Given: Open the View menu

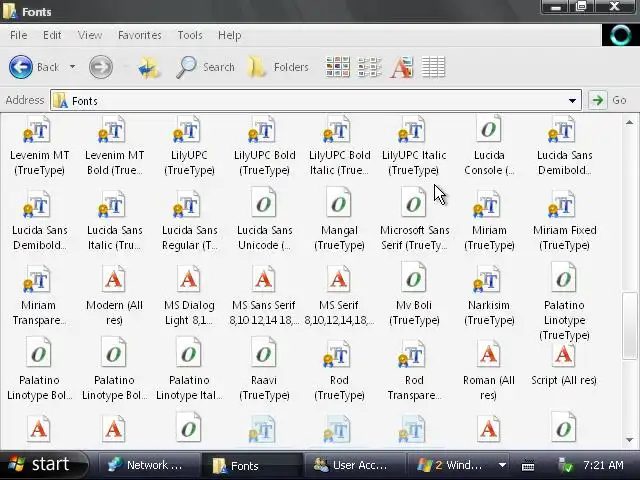Looking at the screenshot, I should [x=90, y=35].
